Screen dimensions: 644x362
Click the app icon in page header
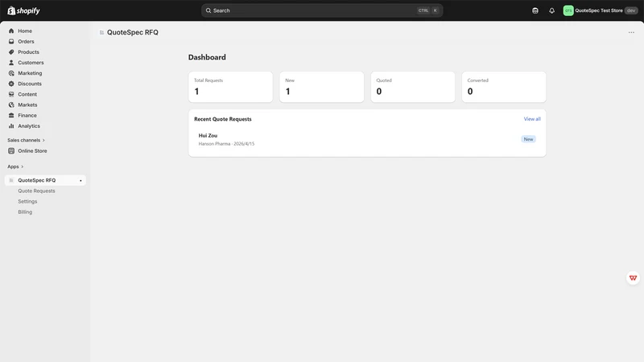coord(101,32)
